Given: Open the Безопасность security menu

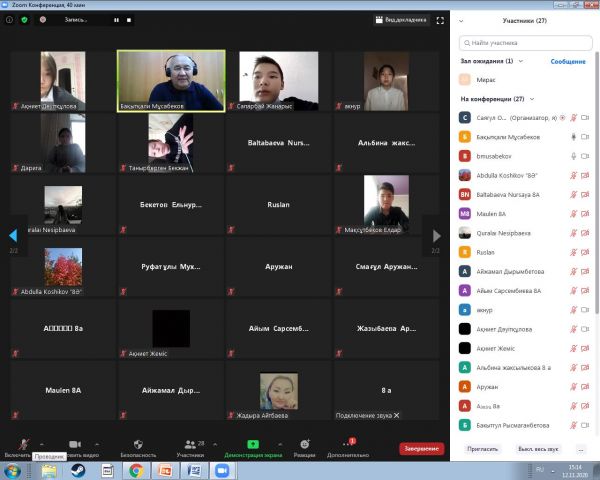Looking at the screenshot, I should coord(138,447).
